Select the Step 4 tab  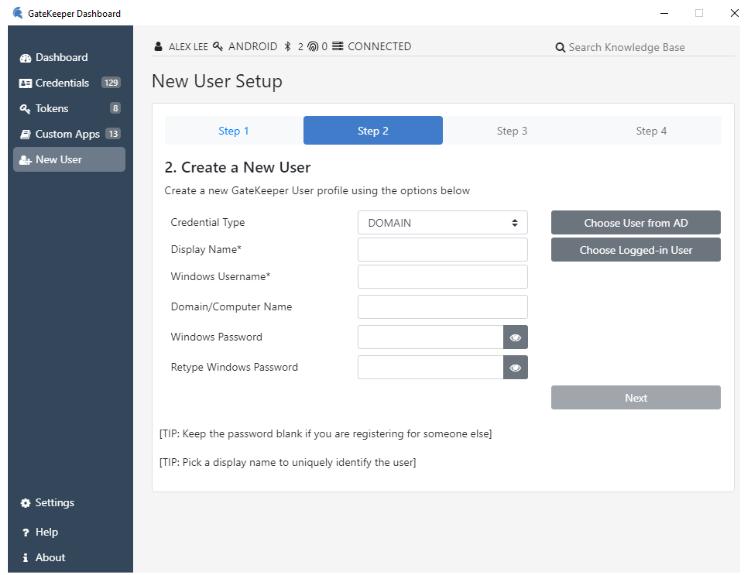click(650, 131)
